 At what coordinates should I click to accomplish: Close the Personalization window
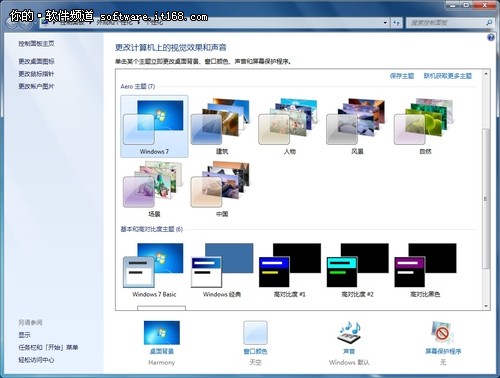coord(485,5)
